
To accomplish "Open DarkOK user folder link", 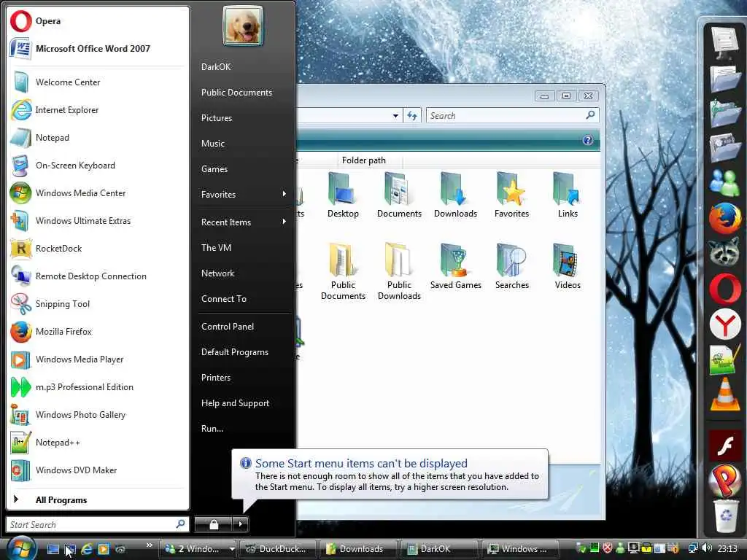I will [216, 66].
